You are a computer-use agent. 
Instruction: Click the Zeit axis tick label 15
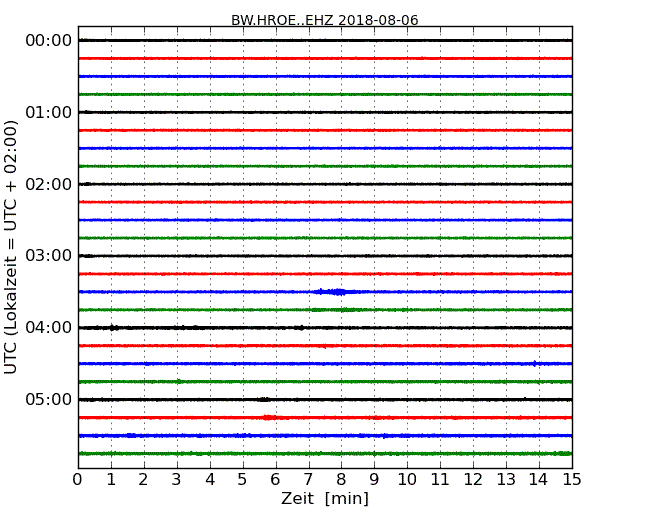[x=572, y=480]
